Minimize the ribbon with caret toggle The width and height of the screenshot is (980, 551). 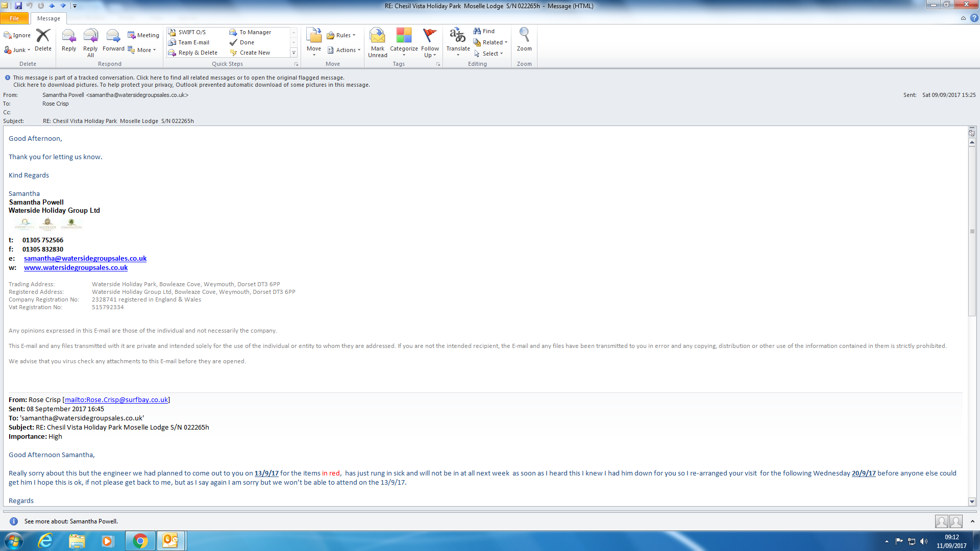[963, 18]
